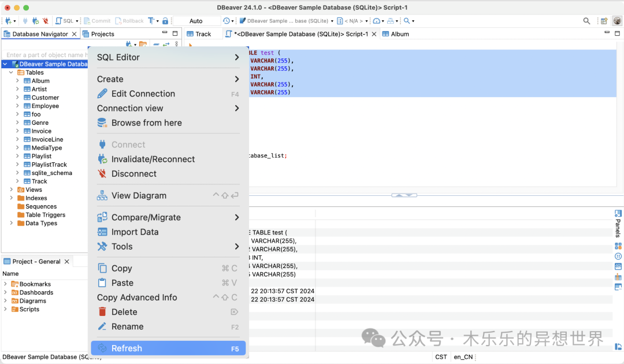
Task: Click the dashboard gauge icon in toolbar
Action: 376,21
